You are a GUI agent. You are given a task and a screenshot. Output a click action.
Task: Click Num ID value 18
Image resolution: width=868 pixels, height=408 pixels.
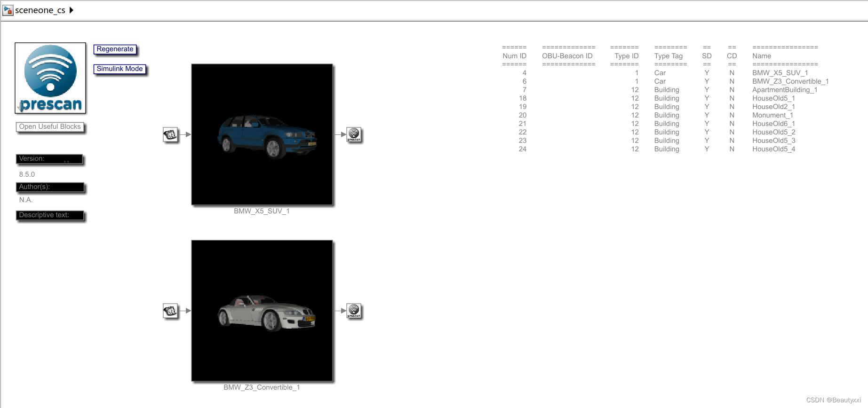[x=523, y=98]
